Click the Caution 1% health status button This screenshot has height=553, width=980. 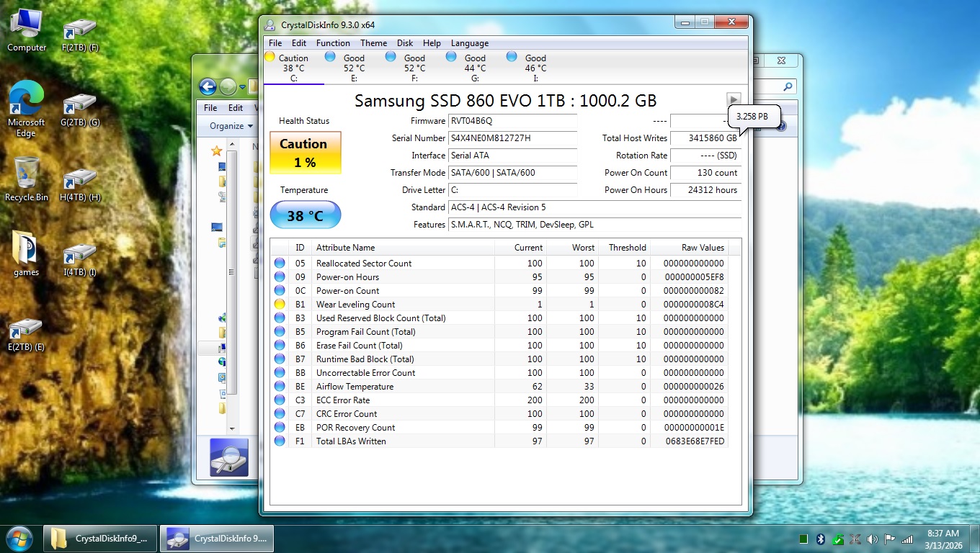coord(305,153)
